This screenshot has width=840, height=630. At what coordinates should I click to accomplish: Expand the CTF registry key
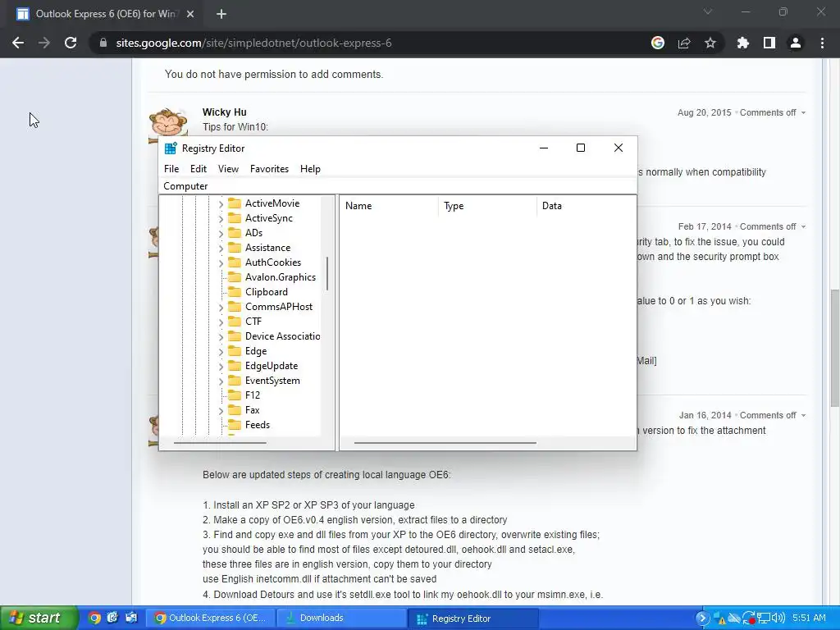coord(221,322)
